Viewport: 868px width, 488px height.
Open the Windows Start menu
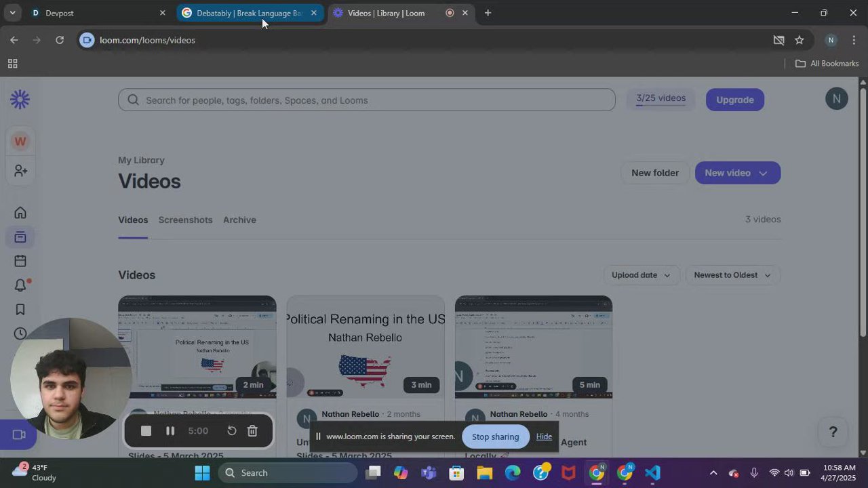pos(202,473)
